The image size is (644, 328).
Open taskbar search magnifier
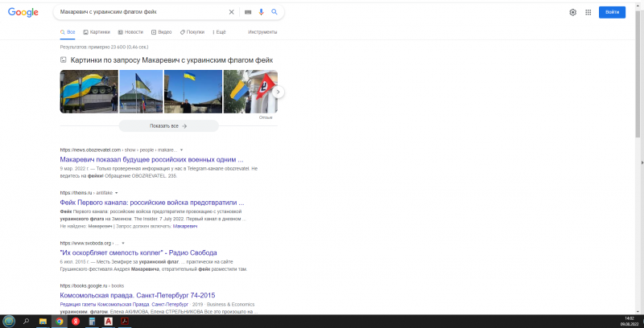(27, 322)
